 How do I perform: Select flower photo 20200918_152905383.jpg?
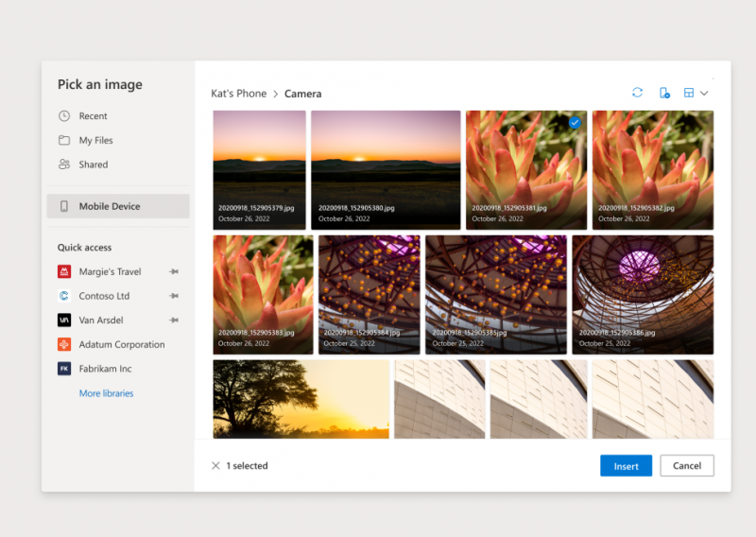pos(263,295)
